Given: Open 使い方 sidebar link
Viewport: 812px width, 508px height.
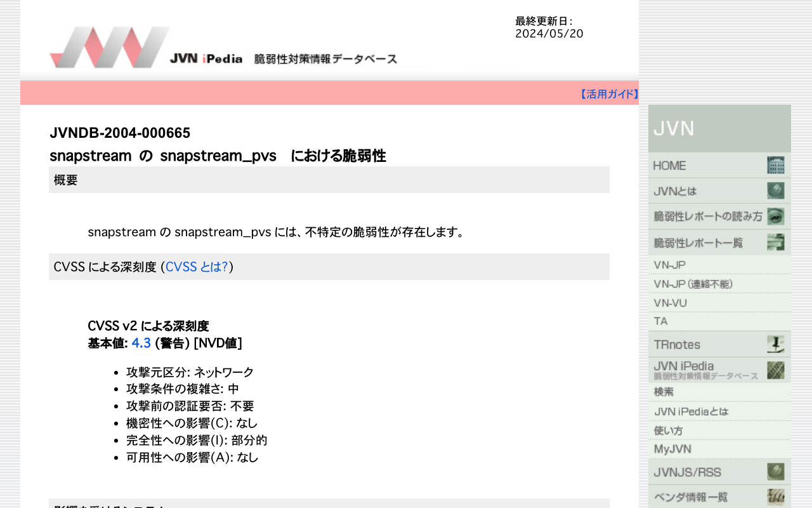Looking at the screenshot, I should point(719,431).
